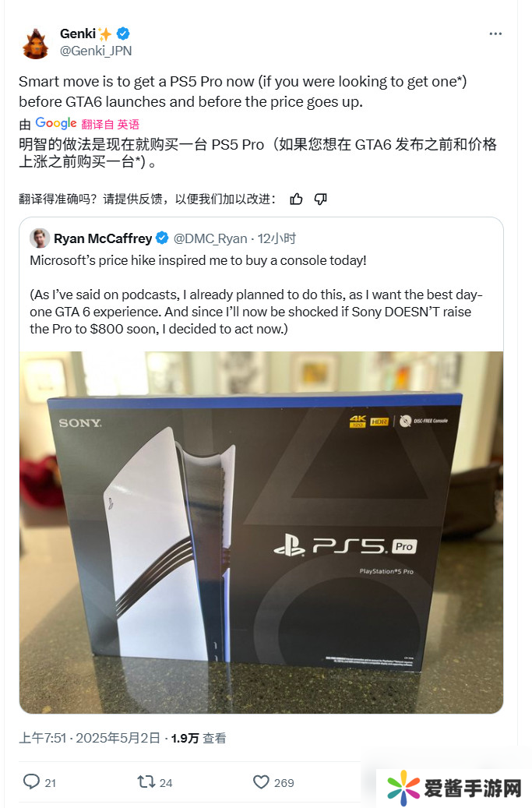Click the reply comment bubble icon
This screenshot has height=808, width=532.
[31, 782]
